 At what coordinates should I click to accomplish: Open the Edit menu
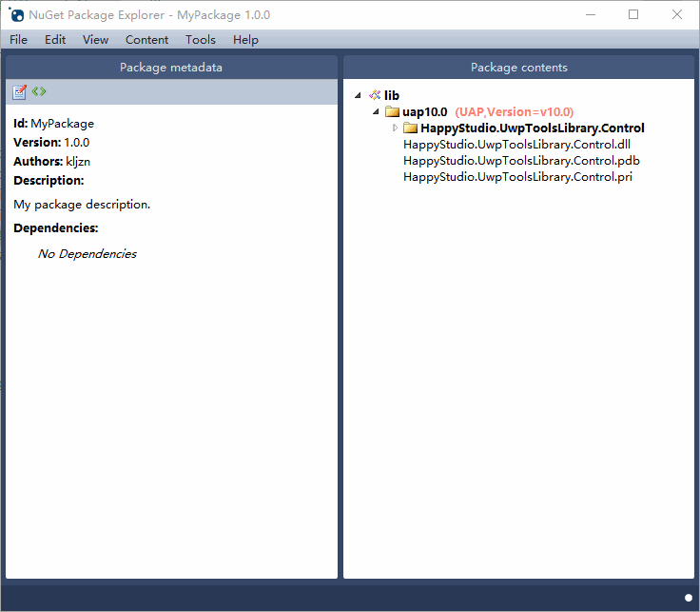click(x=55, y=40)
